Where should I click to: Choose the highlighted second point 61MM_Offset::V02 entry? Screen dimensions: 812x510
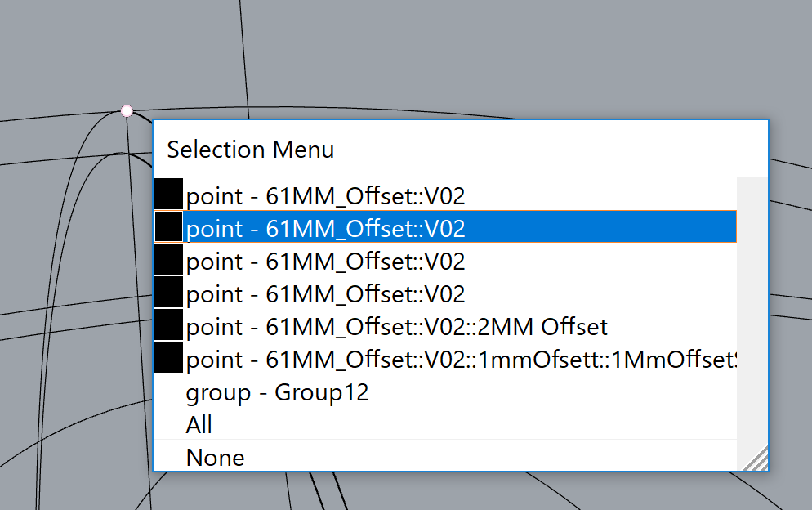(x=325, y=229)
